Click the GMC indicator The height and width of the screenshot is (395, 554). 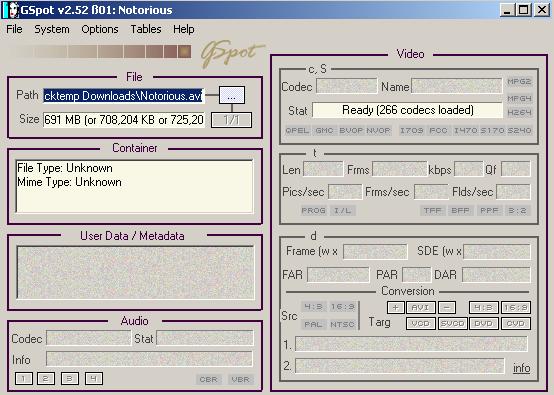pos(324,130)
